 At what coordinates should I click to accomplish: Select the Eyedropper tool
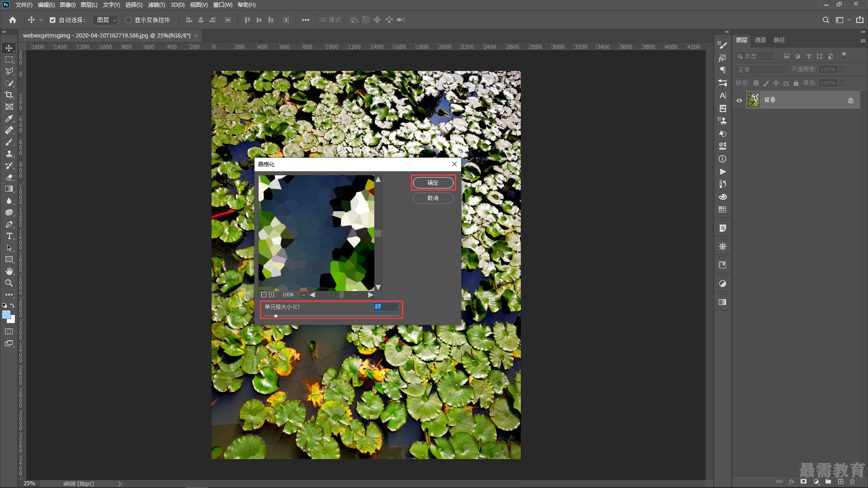[9, 118]
